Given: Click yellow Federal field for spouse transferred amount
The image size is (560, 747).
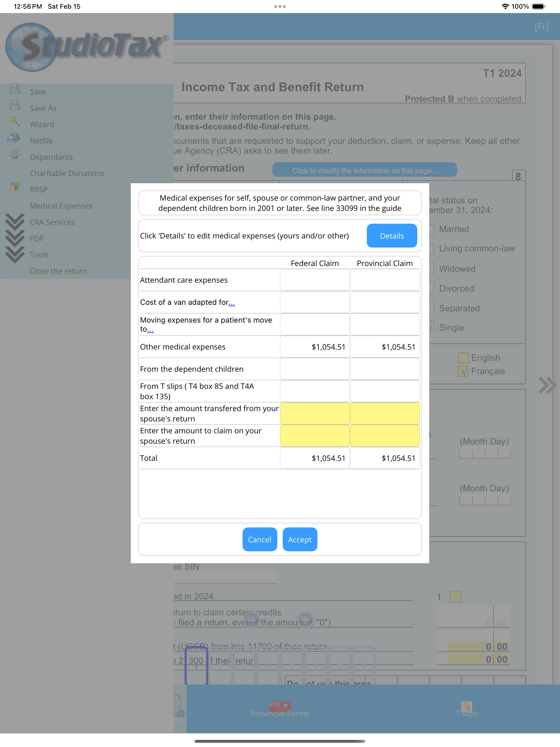Looking at the screenshot, I should 315,413.
